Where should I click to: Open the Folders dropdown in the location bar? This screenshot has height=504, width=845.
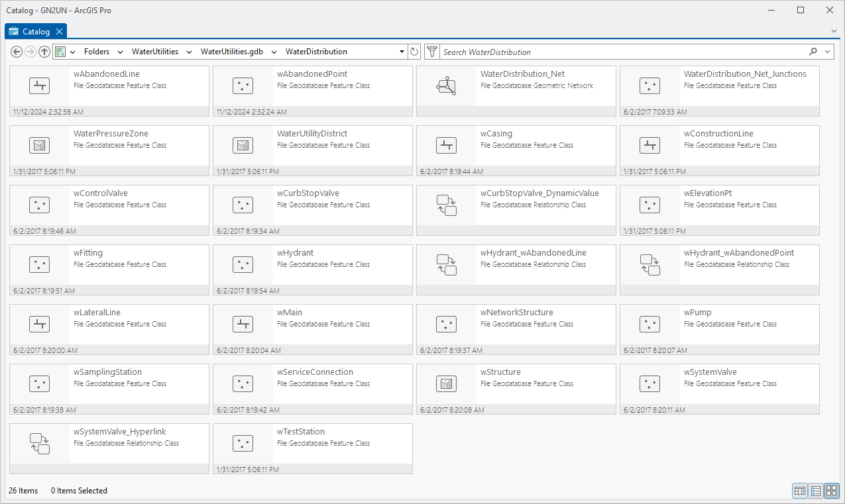pyautogui.click(x=120, y=51)
